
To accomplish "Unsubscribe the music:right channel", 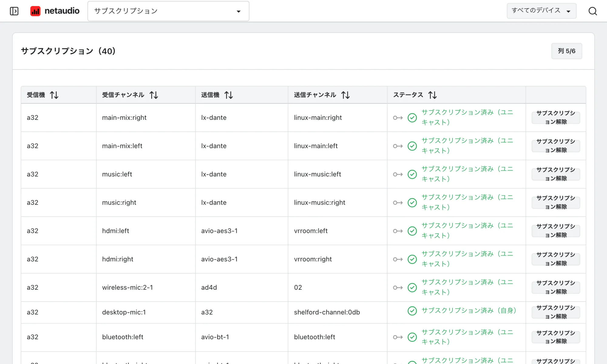I will (x=556, y=203).
